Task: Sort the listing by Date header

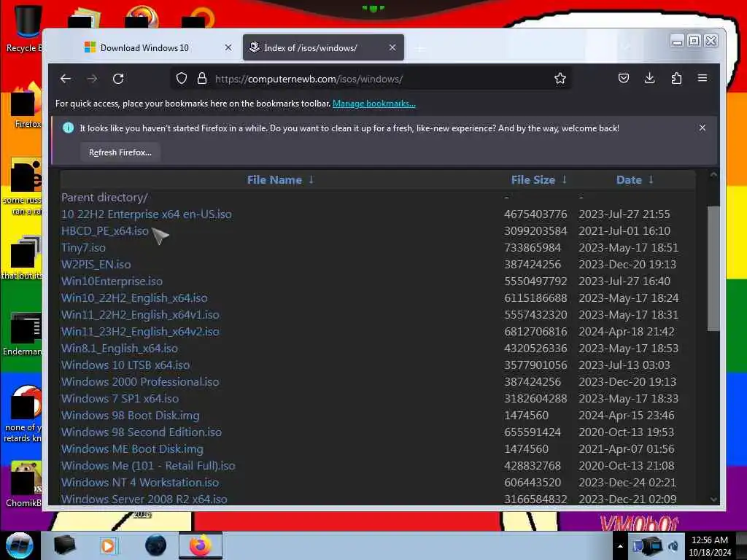Action: click(635, 179)
